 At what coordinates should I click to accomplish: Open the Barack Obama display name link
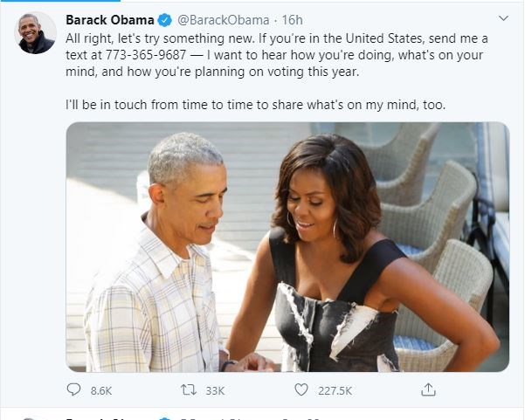tap(109, 19)
